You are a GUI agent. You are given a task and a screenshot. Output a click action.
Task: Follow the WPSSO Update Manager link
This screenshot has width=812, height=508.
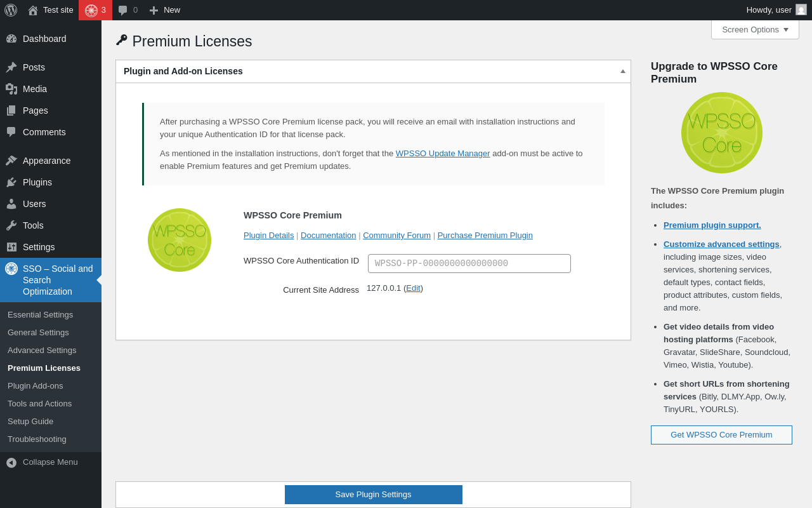(443, 153)
